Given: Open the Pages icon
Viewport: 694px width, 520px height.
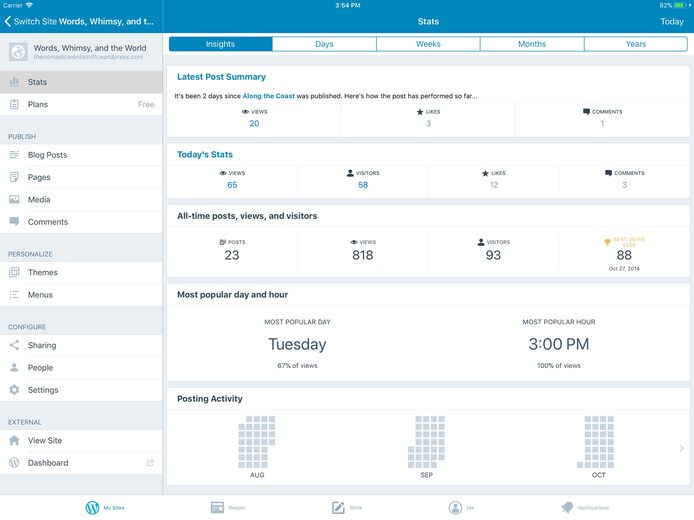Looking at the screenshot, I should 14,177.
